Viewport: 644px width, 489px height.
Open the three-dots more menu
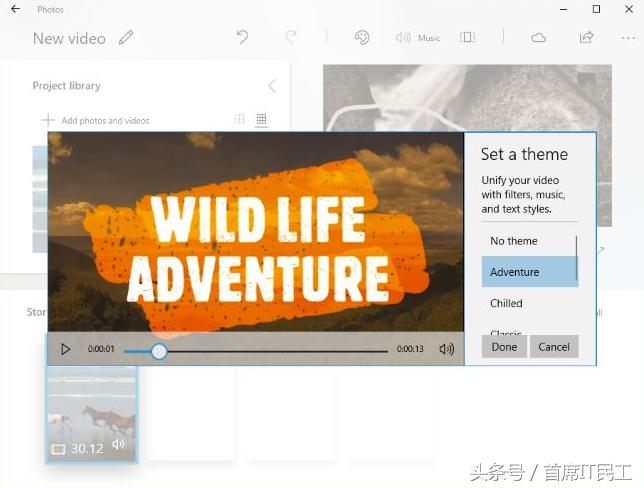628,38
